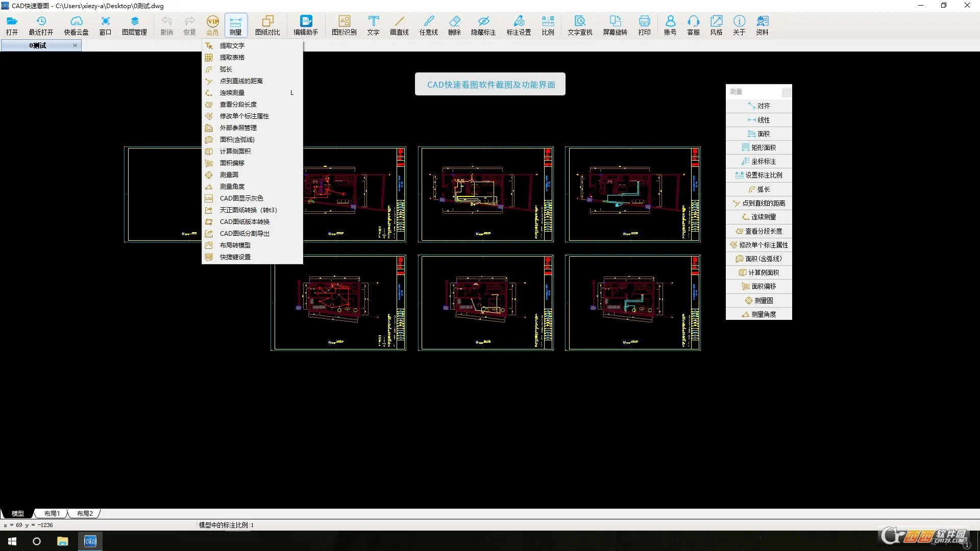
Task: Select 快捷键设置 from the menu
Action: pos(235,257)
